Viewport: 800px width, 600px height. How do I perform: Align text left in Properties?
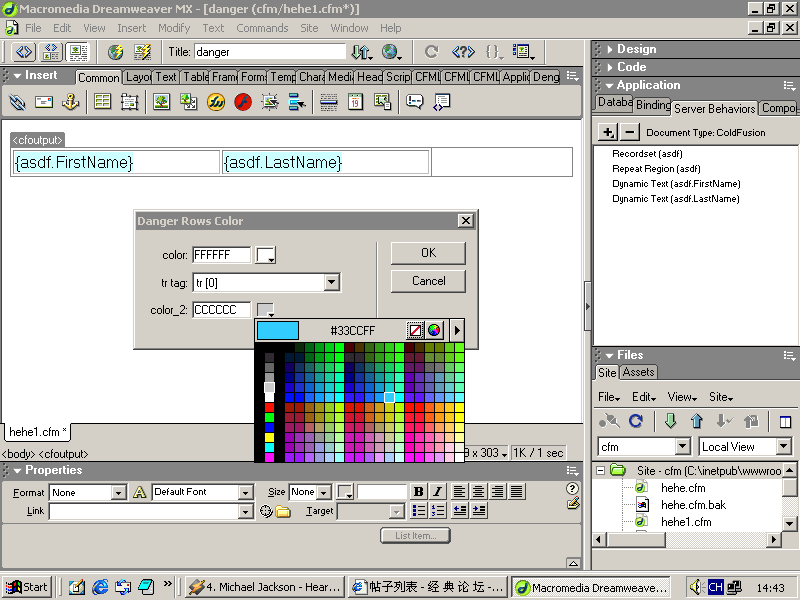click(459, 491)
